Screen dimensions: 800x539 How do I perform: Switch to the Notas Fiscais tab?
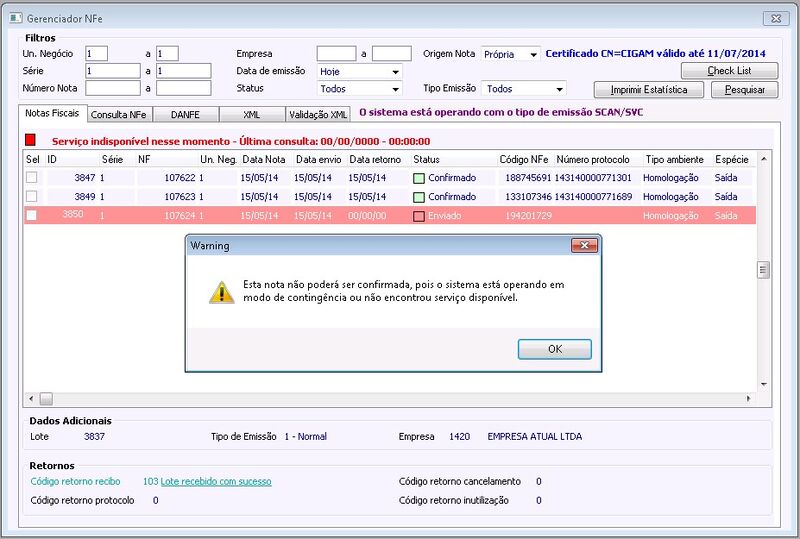[x=52, y=113]
